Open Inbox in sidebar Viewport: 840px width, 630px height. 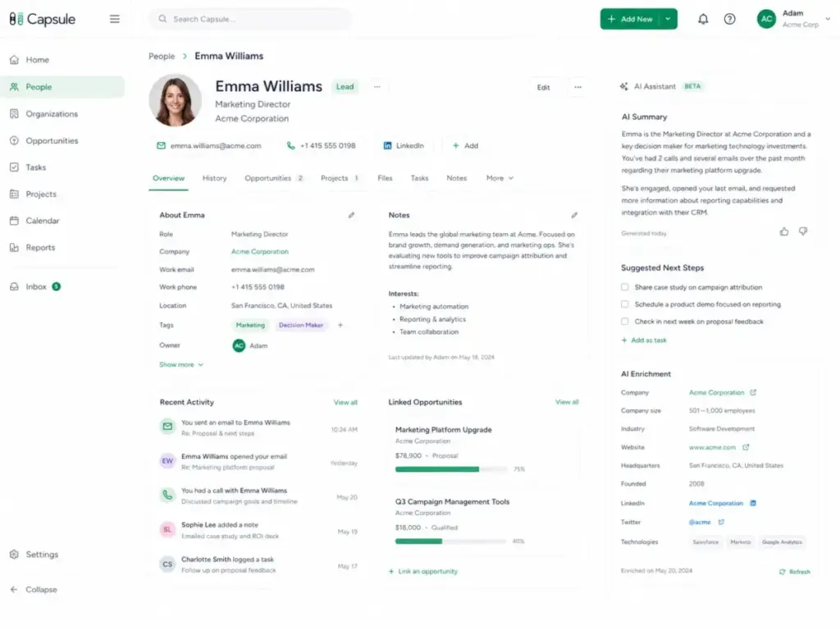62,286
